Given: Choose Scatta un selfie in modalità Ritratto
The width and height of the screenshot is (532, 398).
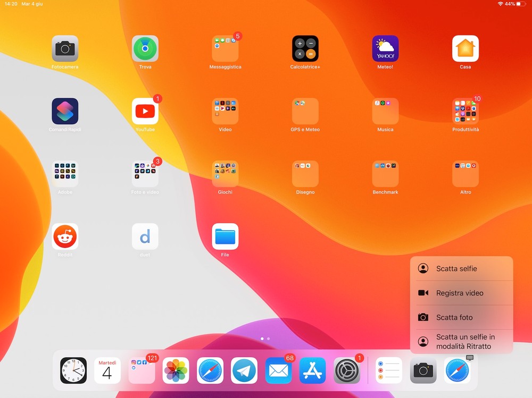Looking at the screenshot, I should coord(461,341).
